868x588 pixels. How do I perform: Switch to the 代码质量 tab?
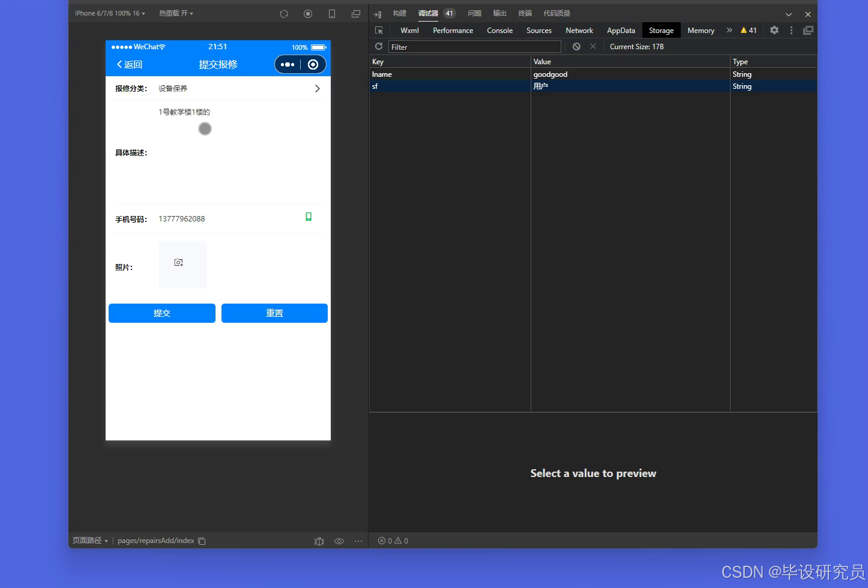point(557,13)
